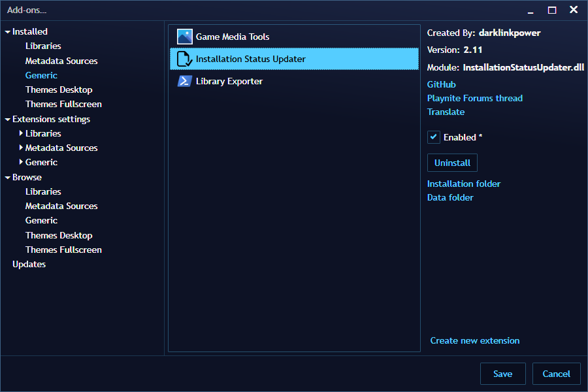Select Themes Desktop under Installed
Screen dimensions: 588x392
[x=59, y=90]
